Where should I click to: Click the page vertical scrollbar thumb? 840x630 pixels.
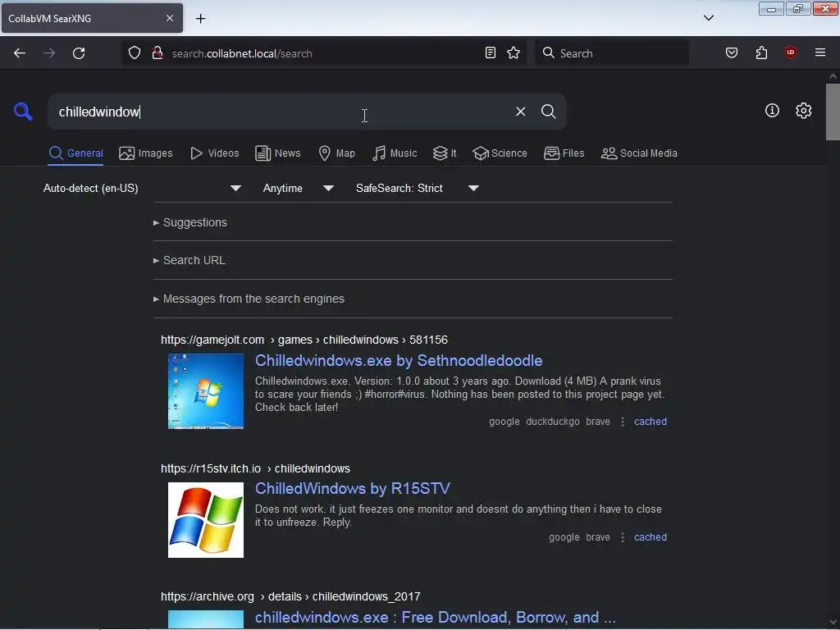pos(833,112)
